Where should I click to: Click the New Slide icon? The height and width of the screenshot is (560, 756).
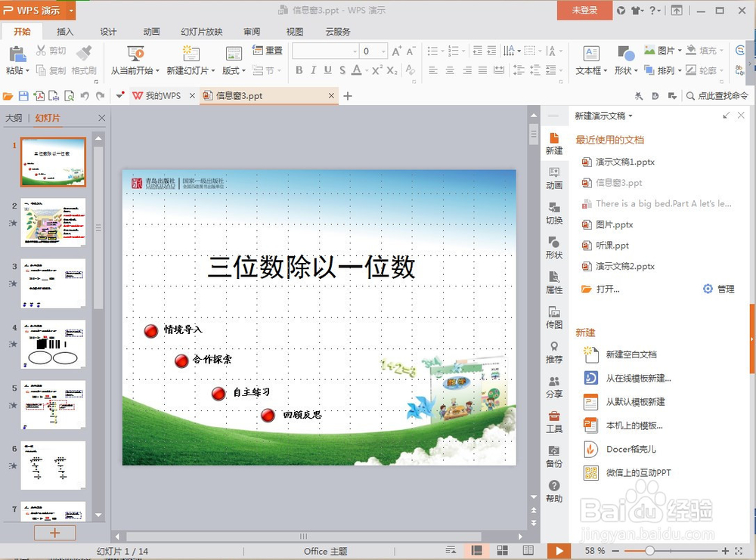[x=191, y=54]
